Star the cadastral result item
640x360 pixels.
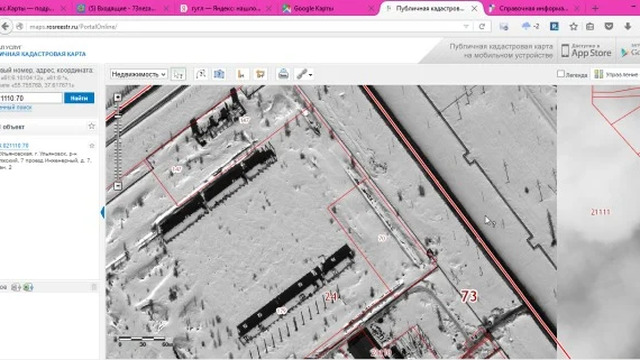point(92,145)
